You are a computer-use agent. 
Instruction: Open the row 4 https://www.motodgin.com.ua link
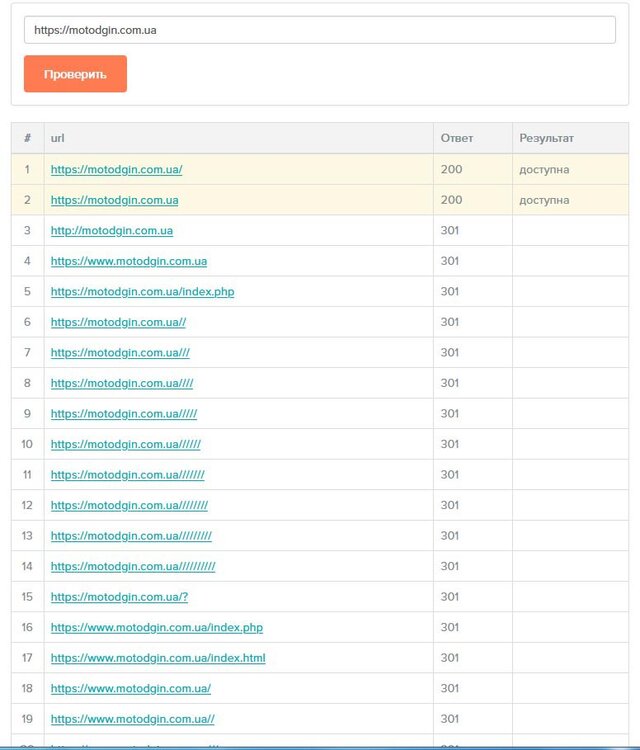click(128, 262)
